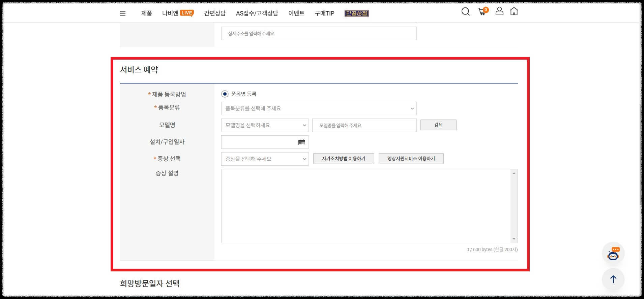Click 자가조치방법 이용하기 button
644x299 pixels.
tap(344, 159)
